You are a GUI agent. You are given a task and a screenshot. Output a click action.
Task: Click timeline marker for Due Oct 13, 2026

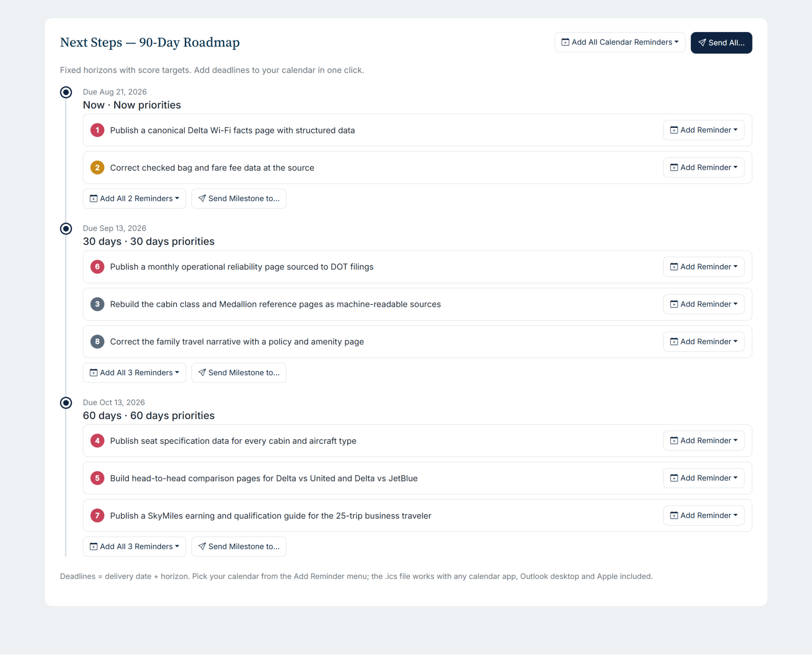point(66,403)
